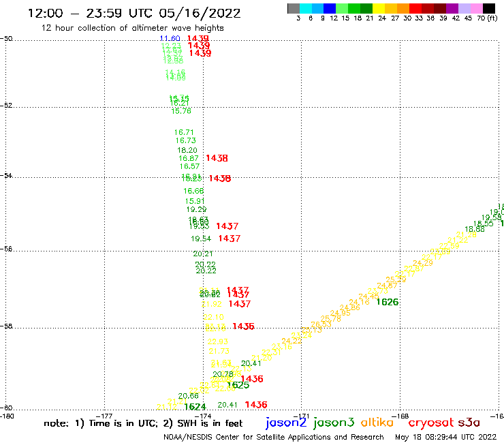The image size is (504, 443).
Task: Click the yellow value 21.12 near the bottom
Action: click(x=167, y=407)
